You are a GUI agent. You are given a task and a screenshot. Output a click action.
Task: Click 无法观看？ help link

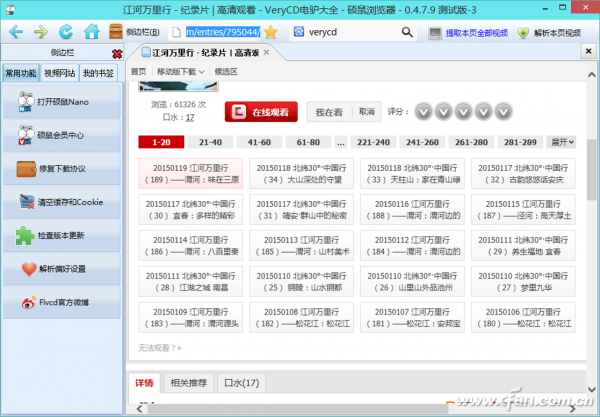(160, 348)
